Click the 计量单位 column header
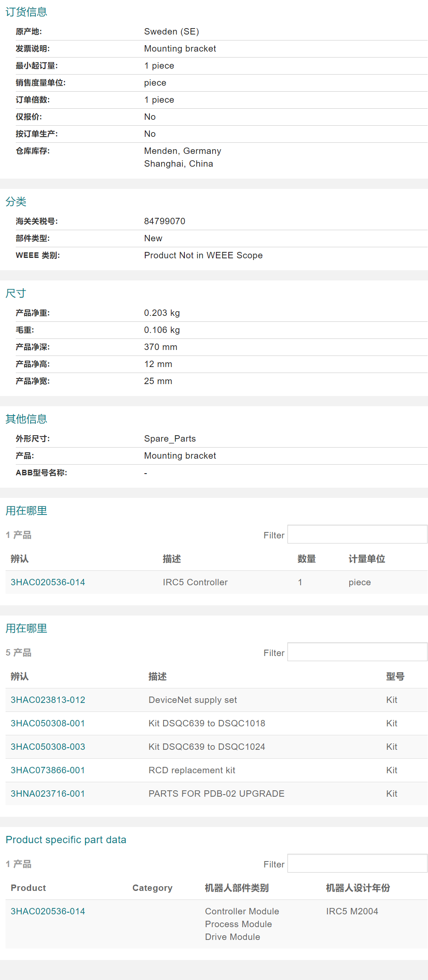Image resolution: width=428 pixels, height=980 pixels. tap(367, 559)
